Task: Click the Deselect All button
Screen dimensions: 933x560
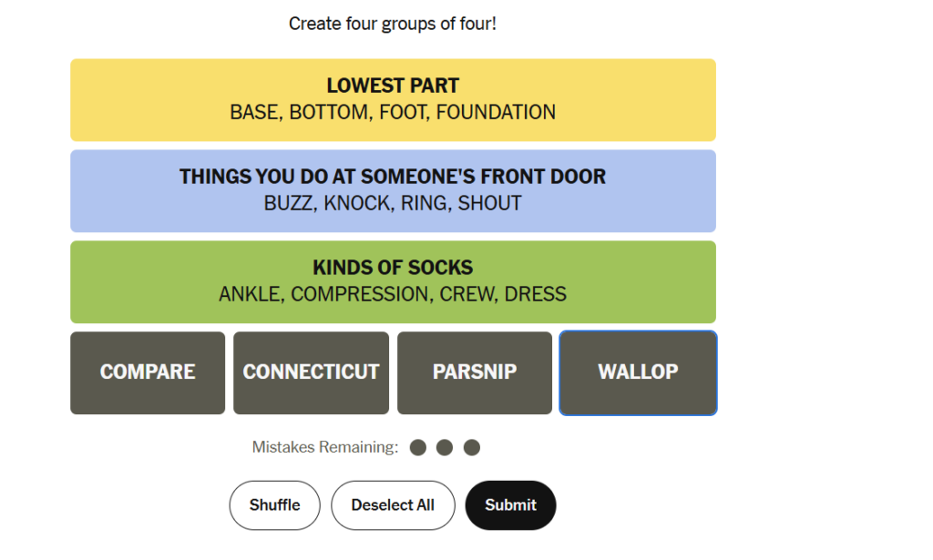Action: [x=393, y=505]
